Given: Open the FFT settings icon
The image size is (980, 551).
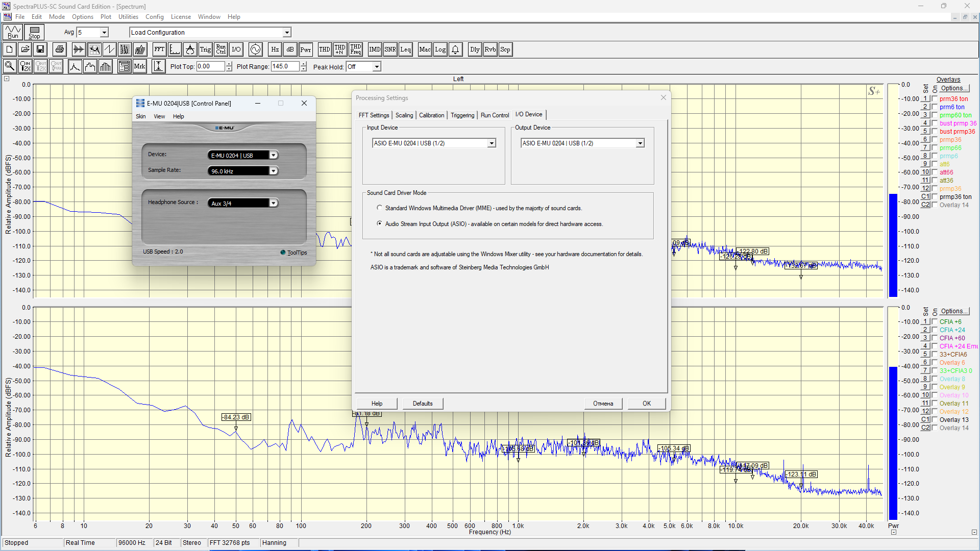Looking at the screenshot, I should [159, 49].
